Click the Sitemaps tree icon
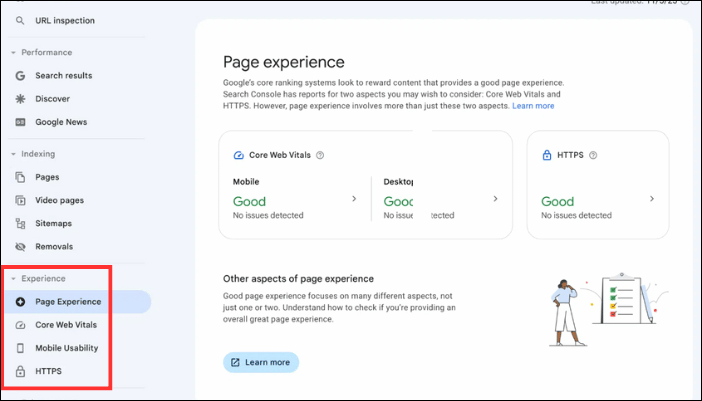The width and height of the screenshot is (702, 401). [20, 223]
